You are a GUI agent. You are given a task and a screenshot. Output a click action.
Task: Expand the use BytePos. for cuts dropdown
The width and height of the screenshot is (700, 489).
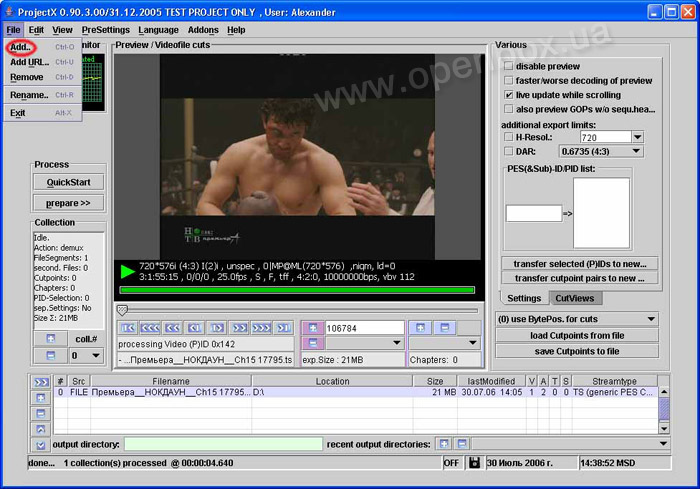(x=576, y=319)
